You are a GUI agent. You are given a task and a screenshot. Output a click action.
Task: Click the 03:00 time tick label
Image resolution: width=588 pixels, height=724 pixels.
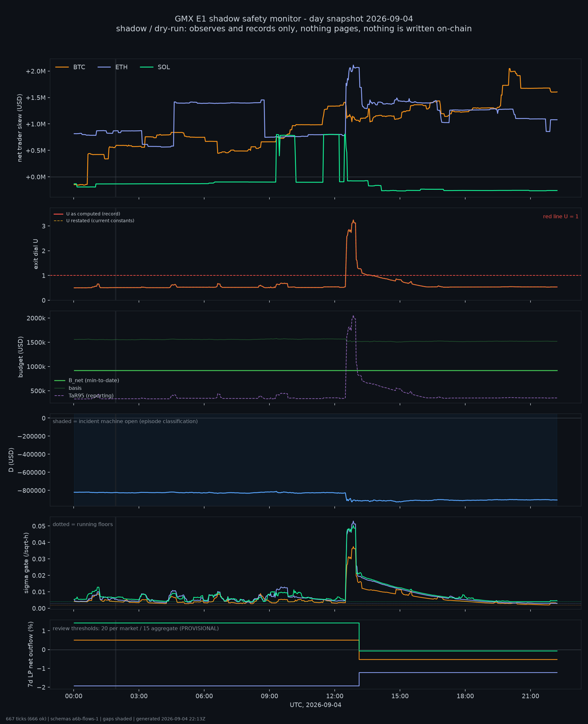point(139,696)
